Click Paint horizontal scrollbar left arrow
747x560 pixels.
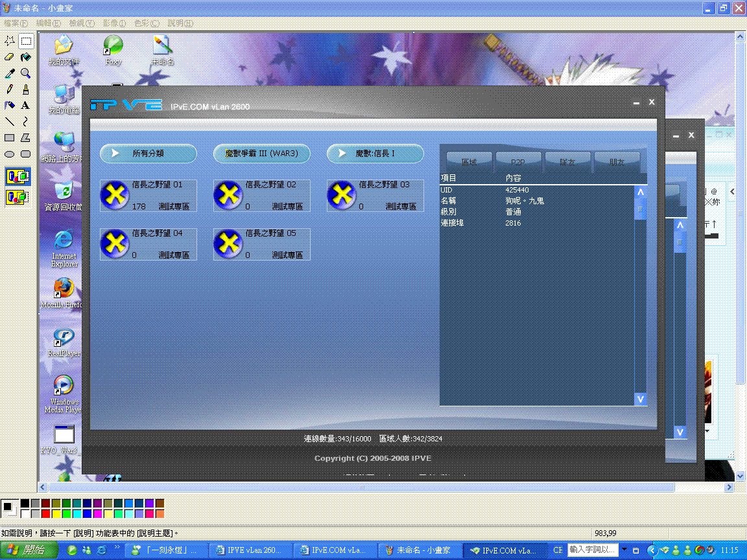point(43,487)
